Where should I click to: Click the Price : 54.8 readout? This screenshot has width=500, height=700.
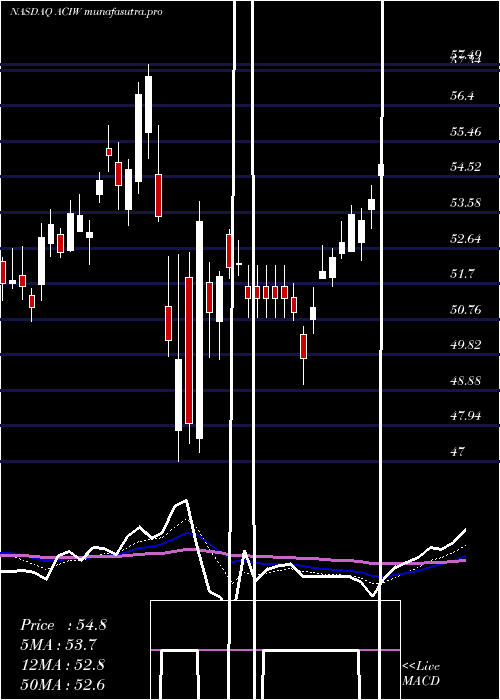tap(63, 625)
